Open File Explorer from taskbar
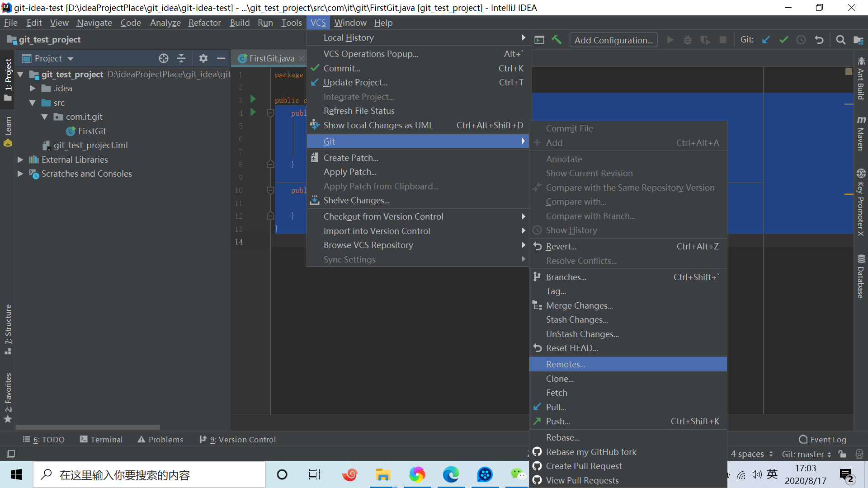Image resolution: width=868 pixels, height=488 pixels. click(x=383, y=474)
